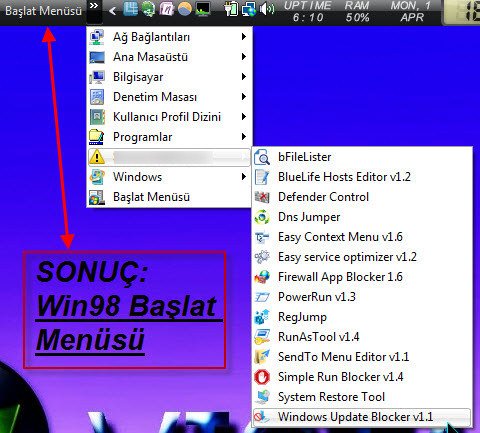Click the Programlar folder icon

pos(97,137)
